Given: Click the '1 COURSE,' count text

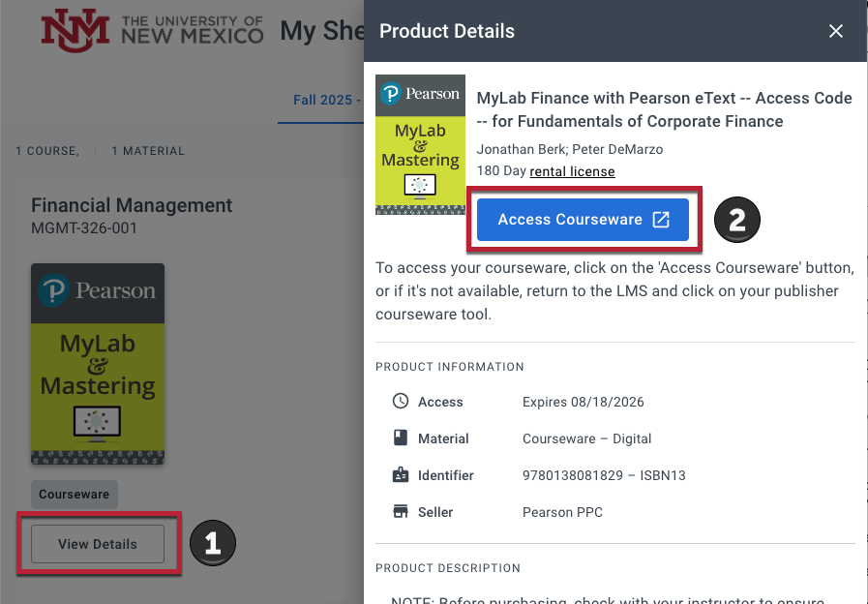Looking at the screenshot, I should click(x=47, y=151).
